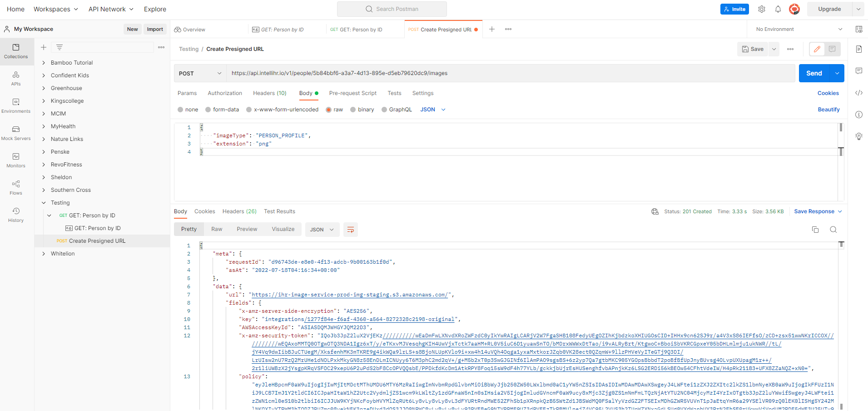This screenshot has width=868, height=411.
Task: Switch to edit mode pencil icon
Action: tap(817, 49)
